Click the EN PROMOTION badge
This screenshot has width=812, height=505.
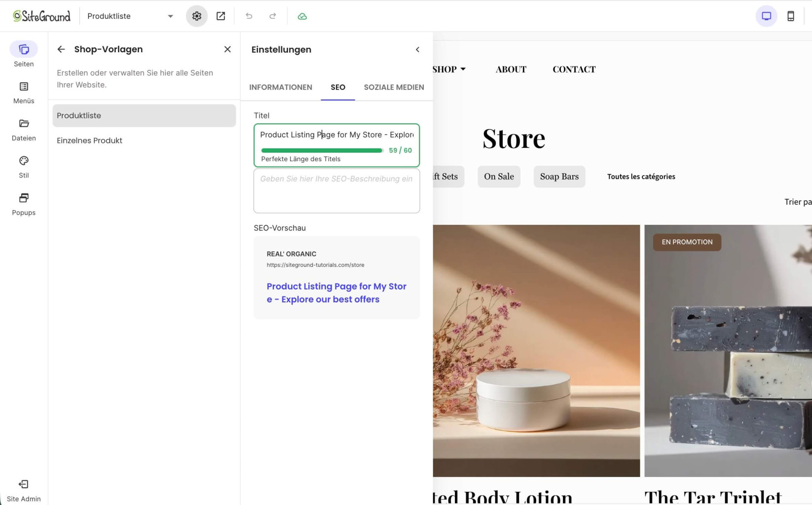(x=687, y=242)
